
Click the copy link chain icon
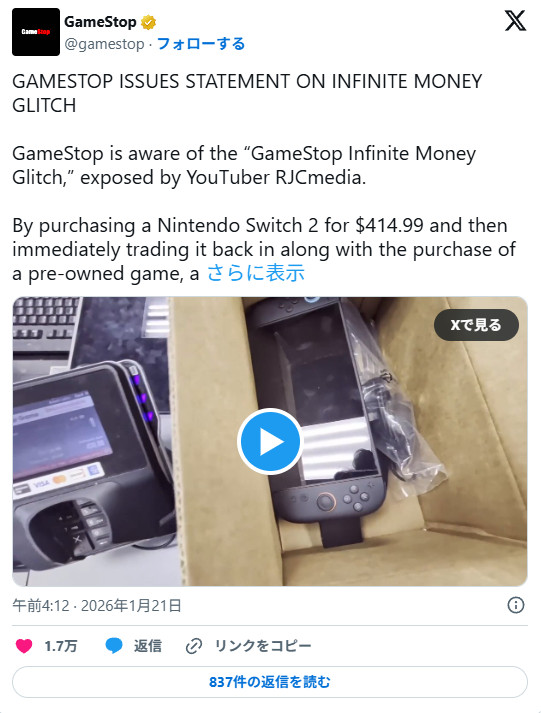pyautogui.click(x=194, y=646)
